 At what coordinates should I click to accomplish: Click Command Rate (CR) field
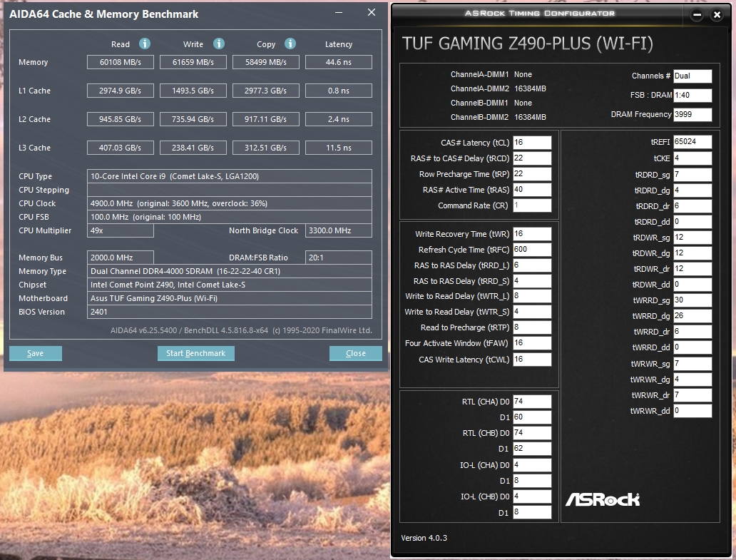coord(532,205)
